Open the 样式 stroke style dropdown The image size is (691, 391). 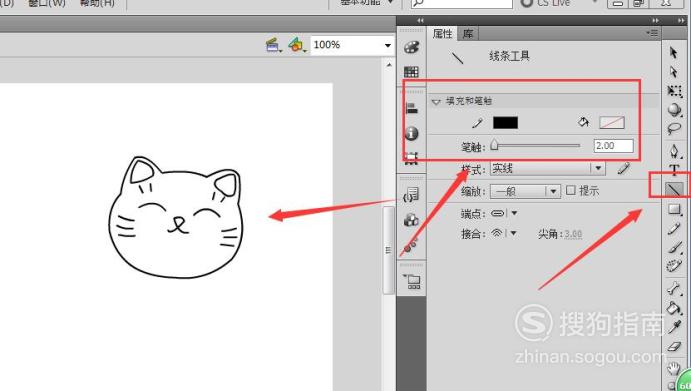pos(548,168)
